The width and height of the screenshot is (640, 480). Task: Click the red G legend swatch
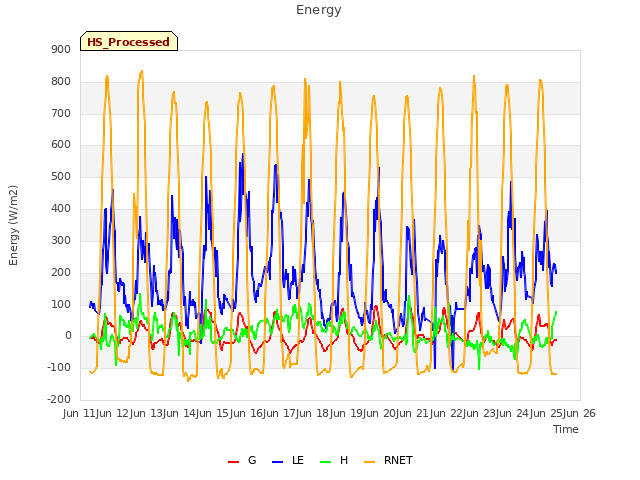233,462
